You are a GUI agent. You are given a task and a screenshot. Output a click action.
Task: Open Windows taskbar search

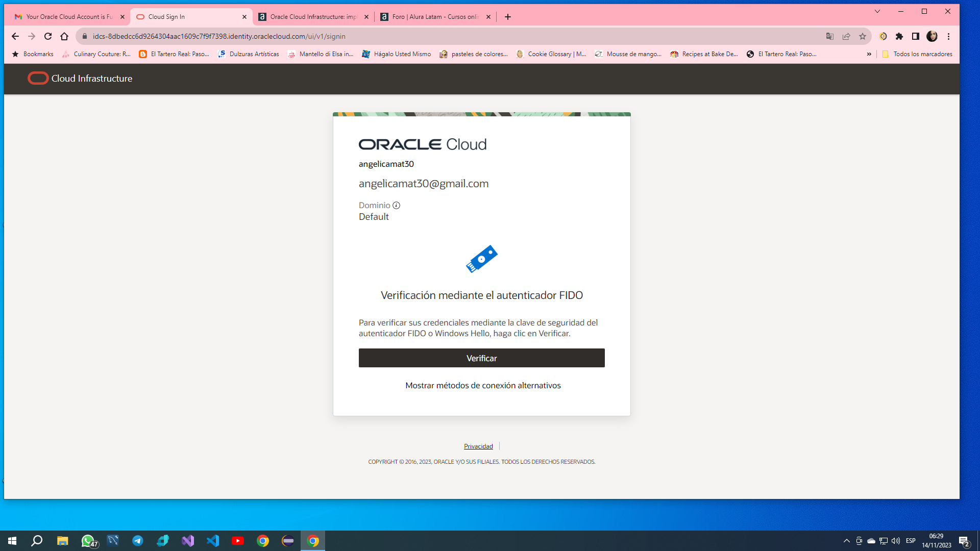pos(37,541)
